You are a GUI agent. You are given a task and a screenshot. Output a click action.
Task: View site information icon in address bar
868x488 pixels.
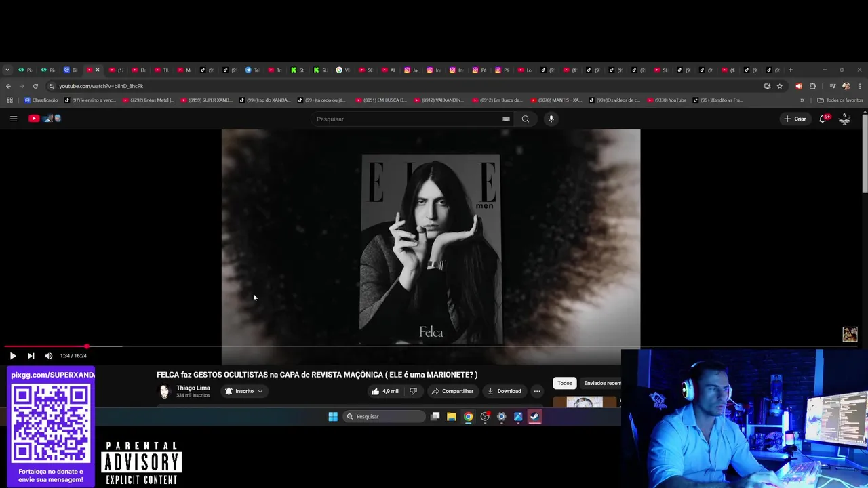pos(52,86)
